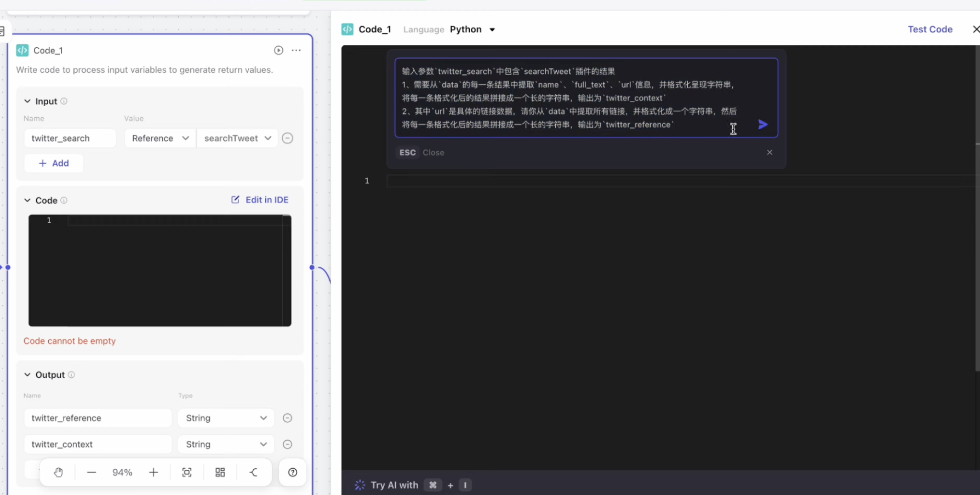Click the node's right output port

pyautogui.click(x=312, y=268)
